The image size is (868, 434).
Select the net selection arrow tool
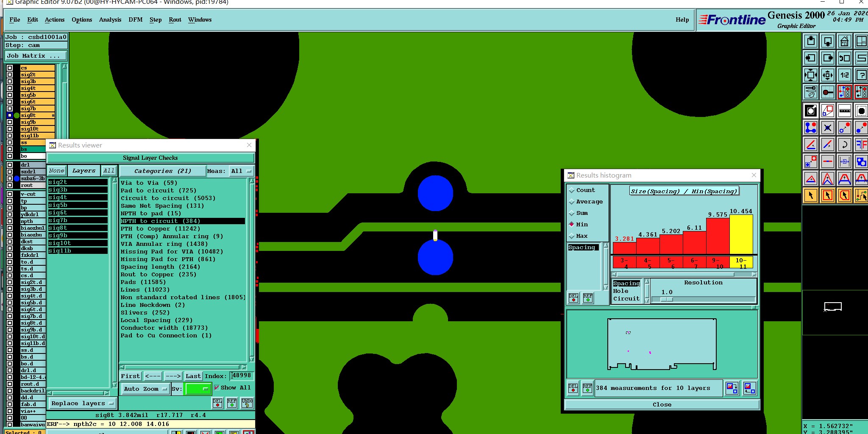pyautogui.click(x=861, y=195)
